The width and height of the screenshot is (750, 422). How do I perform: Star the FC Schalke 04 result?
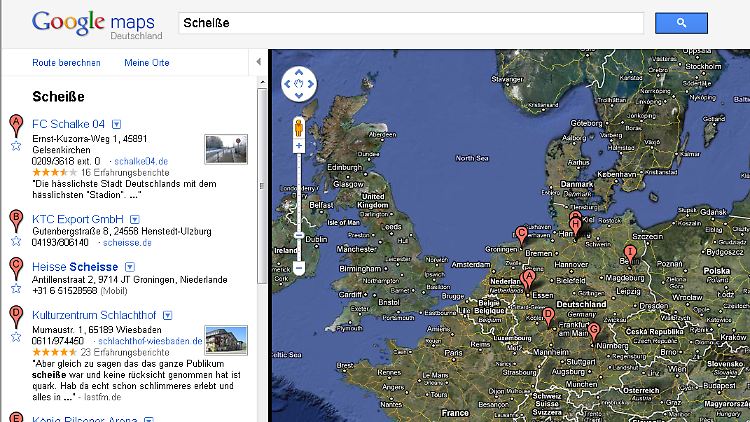click(x=16, y=145)
